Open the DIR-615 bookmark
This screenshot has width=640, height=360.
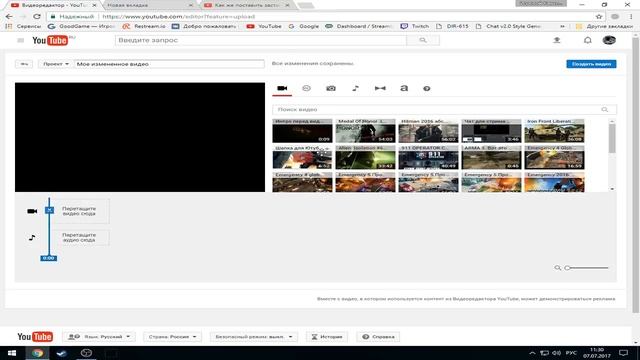click(x=452, y=26)
